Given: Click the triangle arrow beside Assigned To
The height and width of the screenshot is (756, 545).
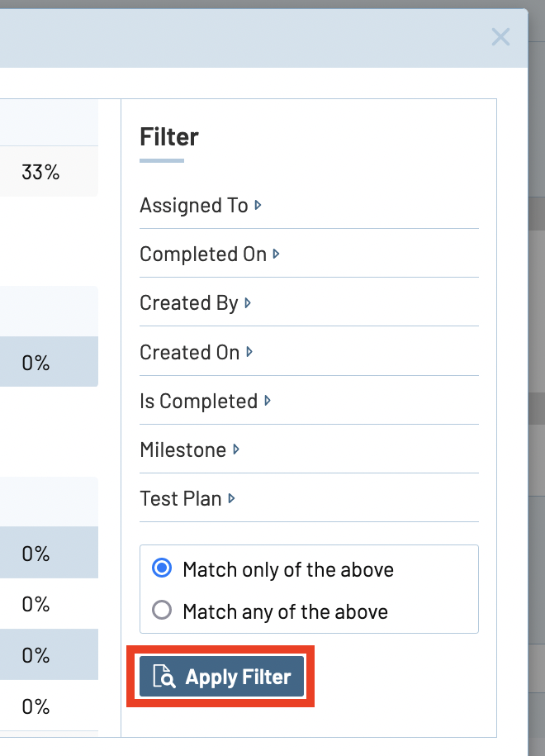Looking at the screenshot, I should pos(258,205).
